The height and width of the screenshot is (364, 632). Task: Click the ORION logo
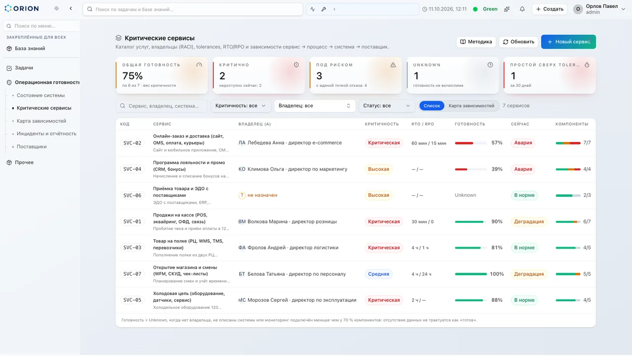[21, 8]
